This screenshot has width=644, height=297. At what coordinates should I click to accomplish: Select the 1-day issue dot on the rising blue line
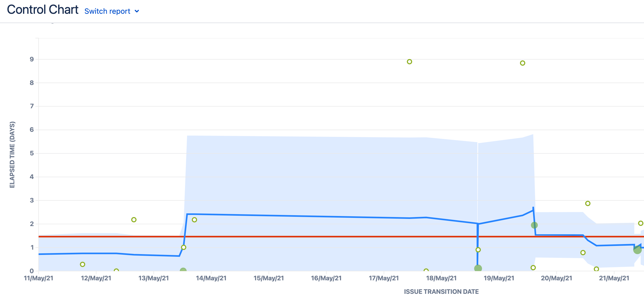[x=184, y=247]
